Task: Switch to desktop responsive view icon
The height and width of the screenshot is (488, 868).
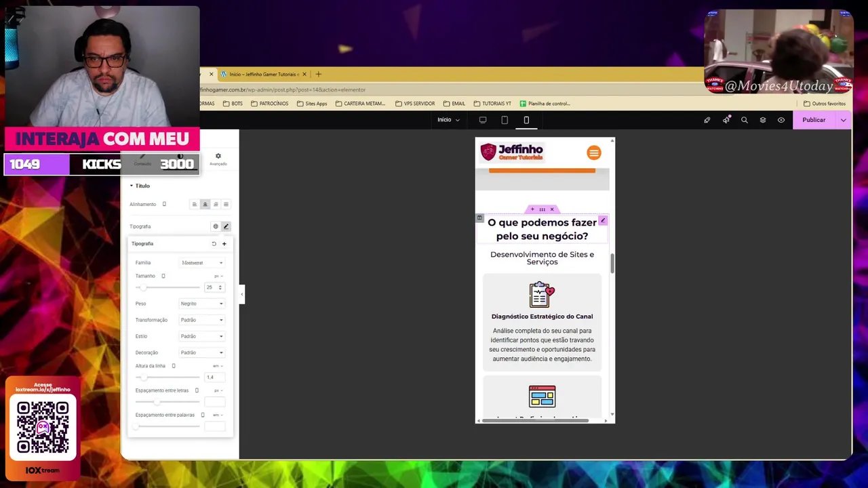Action: pyautogui.click(x=483, y=120)
